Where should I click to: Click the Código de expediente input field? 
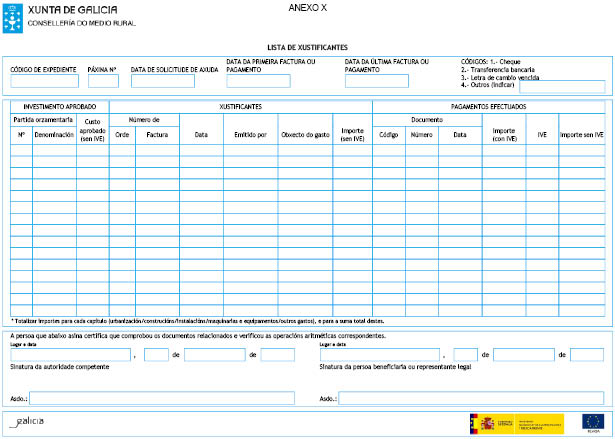click(44, 81)
